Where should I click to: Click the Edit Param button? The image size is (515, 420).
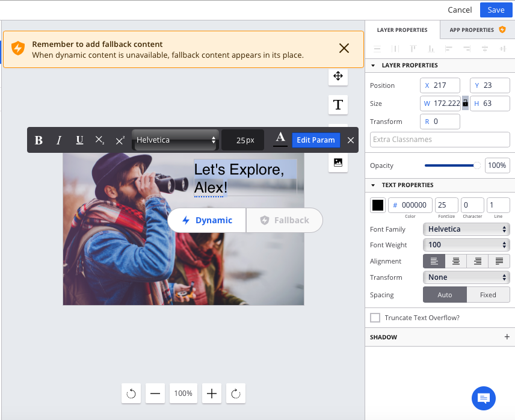(x=316, y=140)
